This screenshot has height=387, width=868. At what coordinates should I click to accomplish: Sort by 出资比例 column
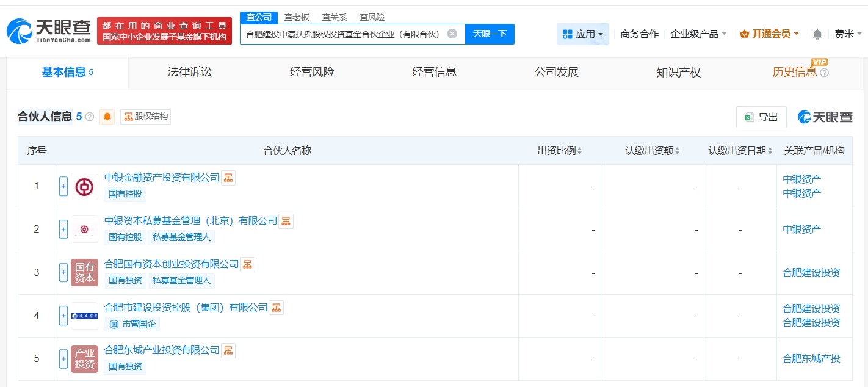click(560, 151)
